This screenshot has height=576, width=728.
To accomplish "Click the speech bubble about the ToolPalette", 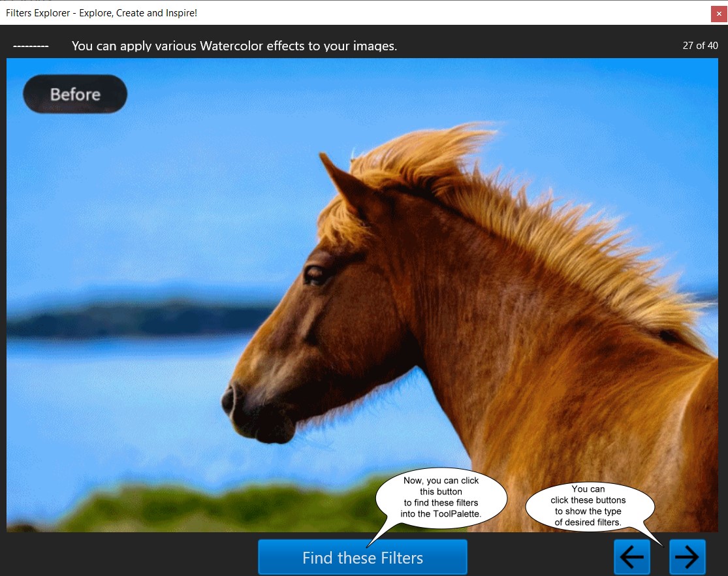I will [441, 497].
